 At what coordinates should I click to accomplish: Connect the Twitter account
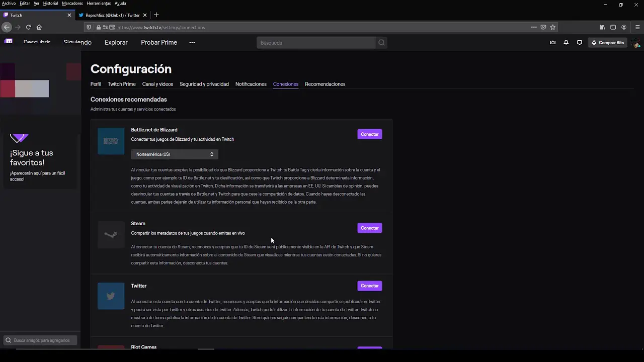coord(370,286)
